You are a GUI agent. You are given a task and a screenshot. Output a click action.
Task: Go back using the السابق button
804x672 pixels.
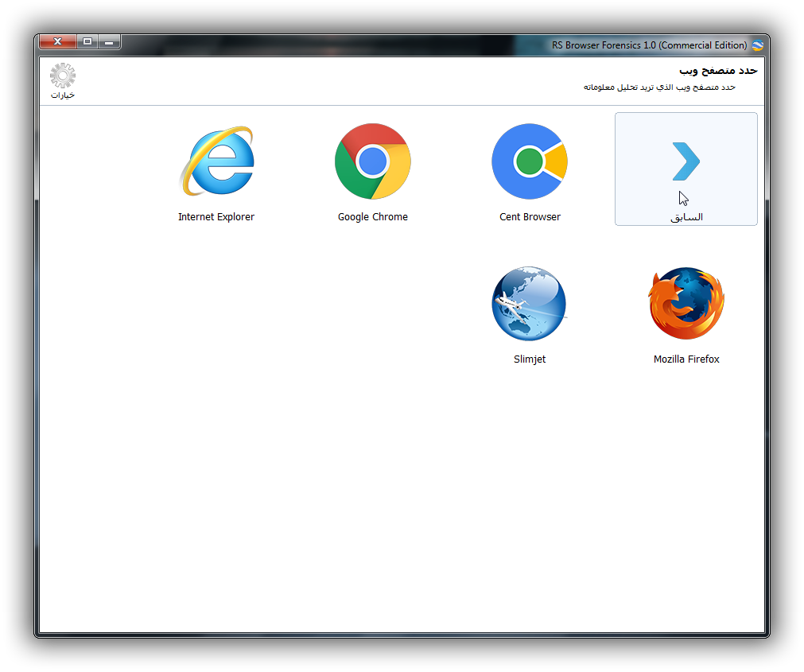click(x=686, y=169)
